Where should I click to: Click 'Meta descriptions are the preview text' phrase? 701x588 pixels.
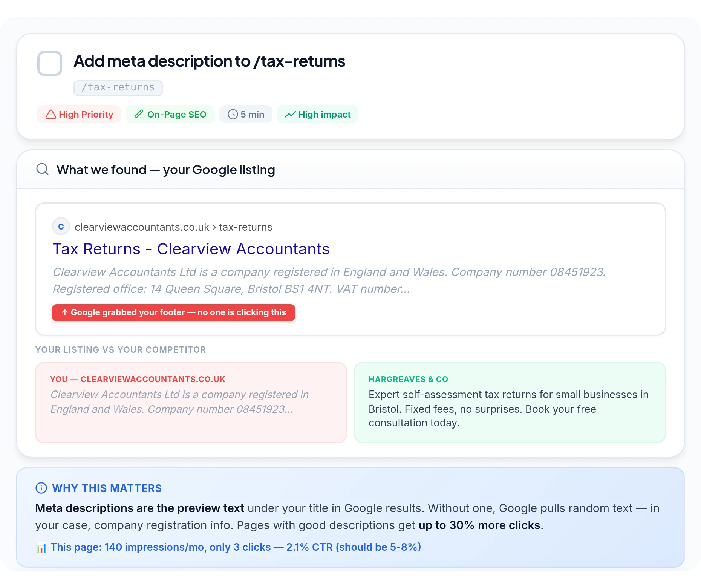click(140, 508)
